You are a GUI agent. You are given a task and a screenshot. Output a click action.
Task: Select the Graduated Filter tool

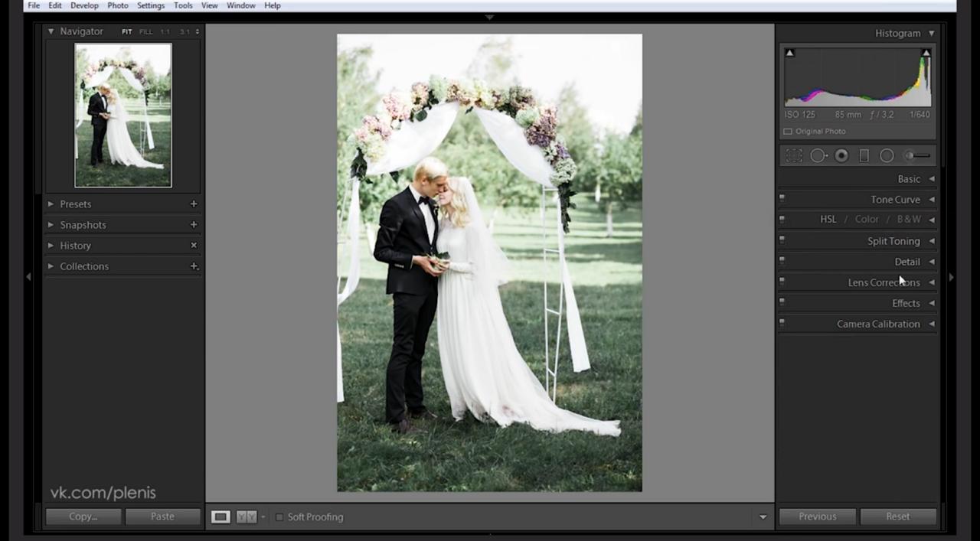click(864, 156)
